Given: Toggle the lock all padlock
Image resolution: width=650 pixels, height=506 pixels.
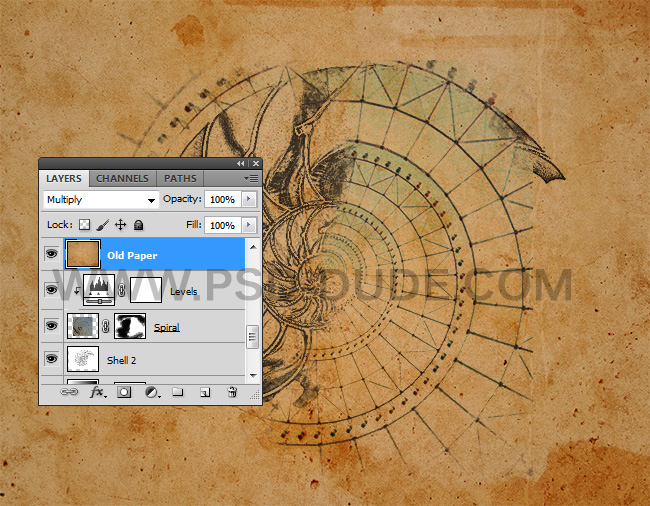Looking at the screenshot, I should tap(138, 226).
